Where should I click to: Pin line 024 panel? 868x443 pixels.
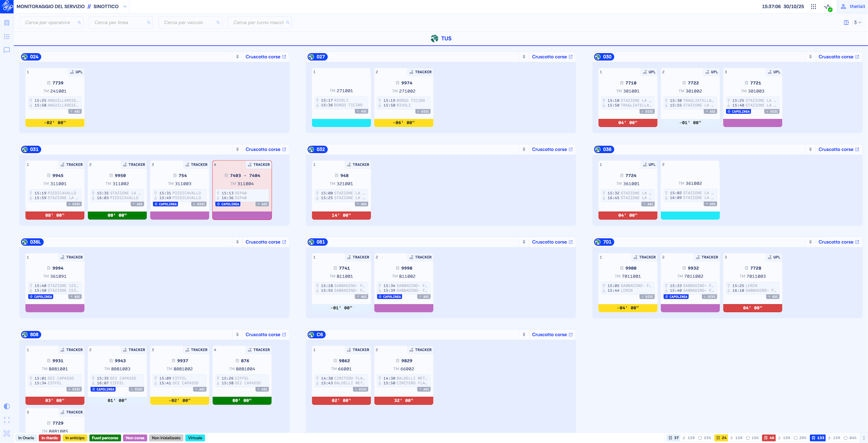point(237,57)
